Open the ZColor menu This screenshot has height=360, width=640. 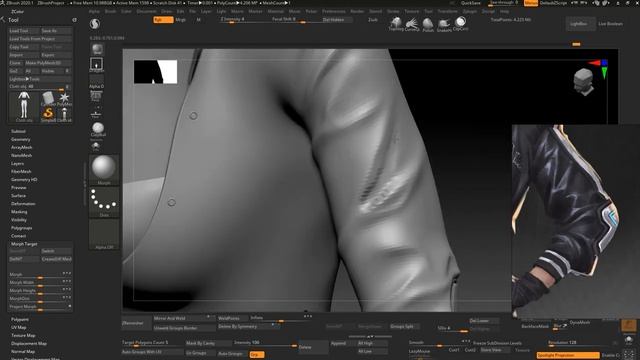(18, 11)
